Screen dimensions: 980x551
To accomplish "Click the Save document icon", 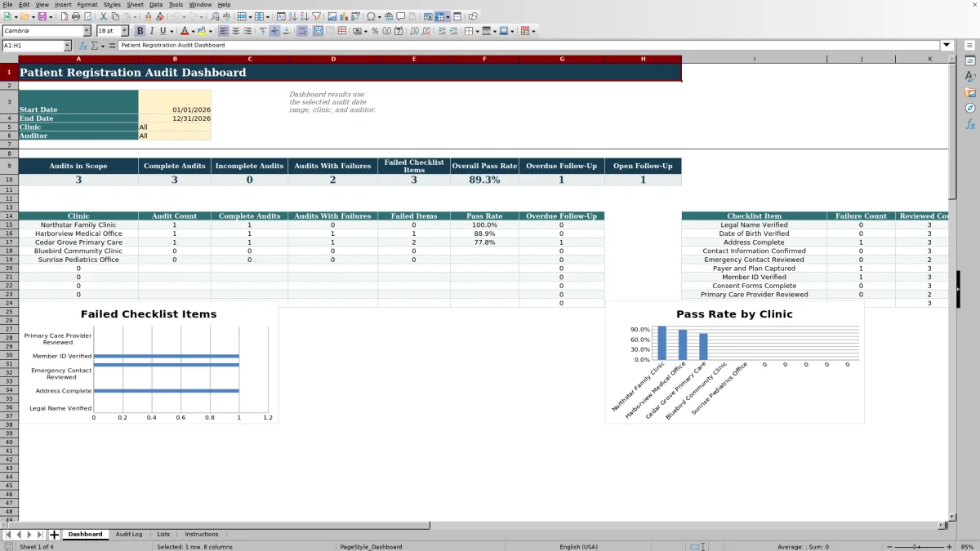I will [42, 16].
